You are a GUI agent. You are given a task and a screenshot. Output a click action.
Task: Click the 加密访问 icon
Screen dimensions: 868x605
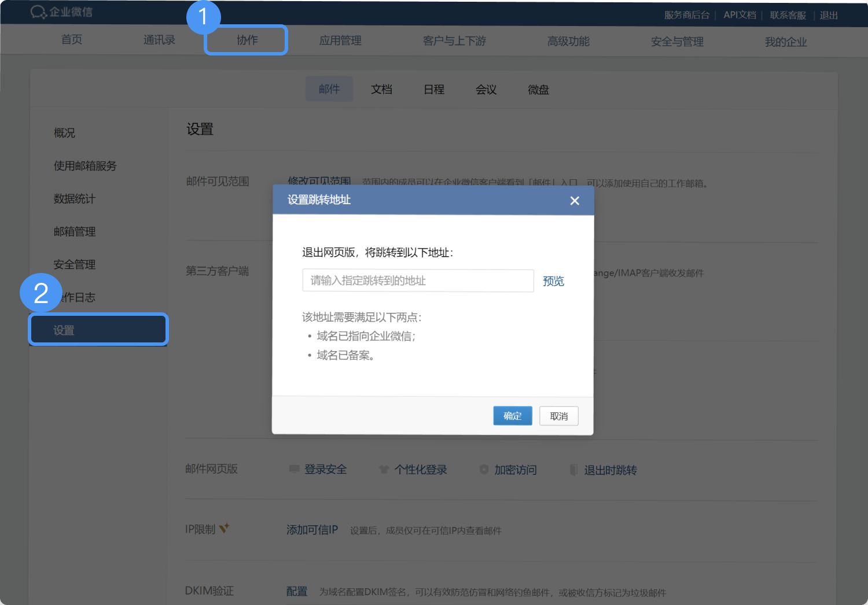pyautogui.click(x=484, y=470)
